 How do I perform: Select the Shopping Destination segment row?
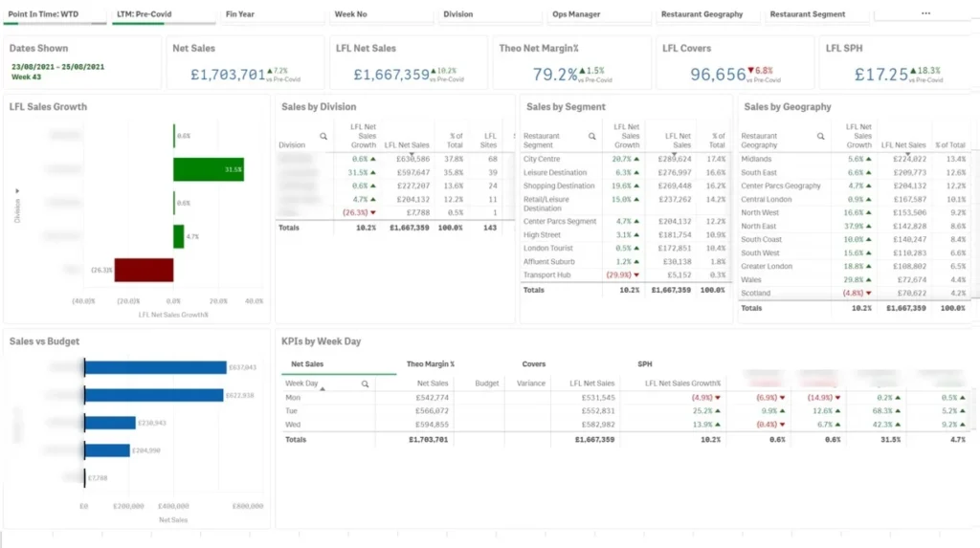(624, 186)
